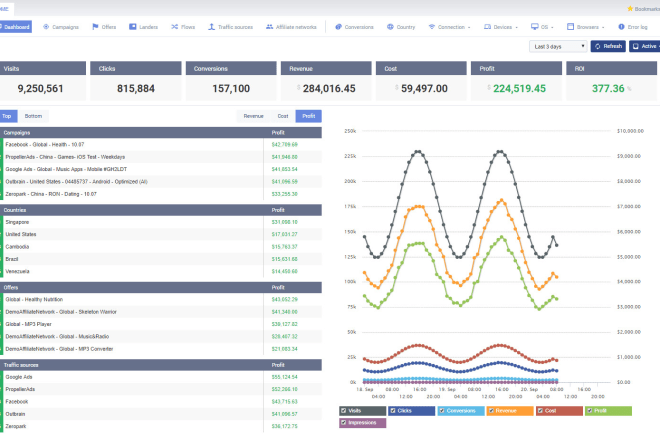Viewport: 660px width, 440px height.
Task: Switch to the Bottom tab
Action: (x=33, y=116)
